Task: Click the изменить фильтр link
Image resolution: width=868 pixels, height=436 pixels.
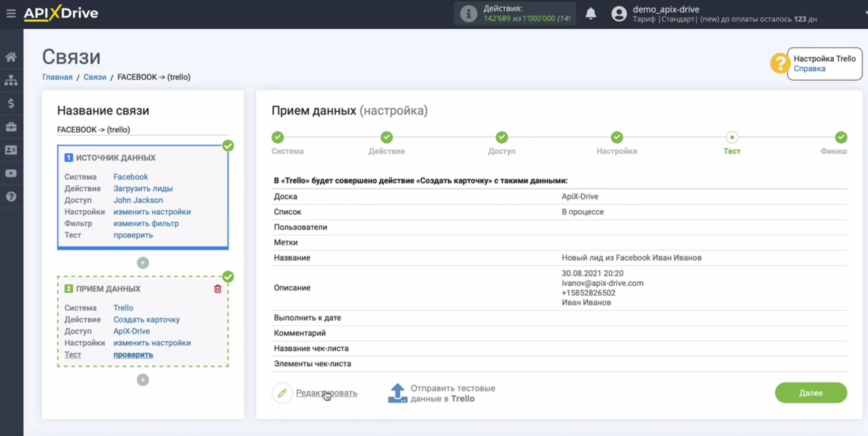Action: pos(146,223)
